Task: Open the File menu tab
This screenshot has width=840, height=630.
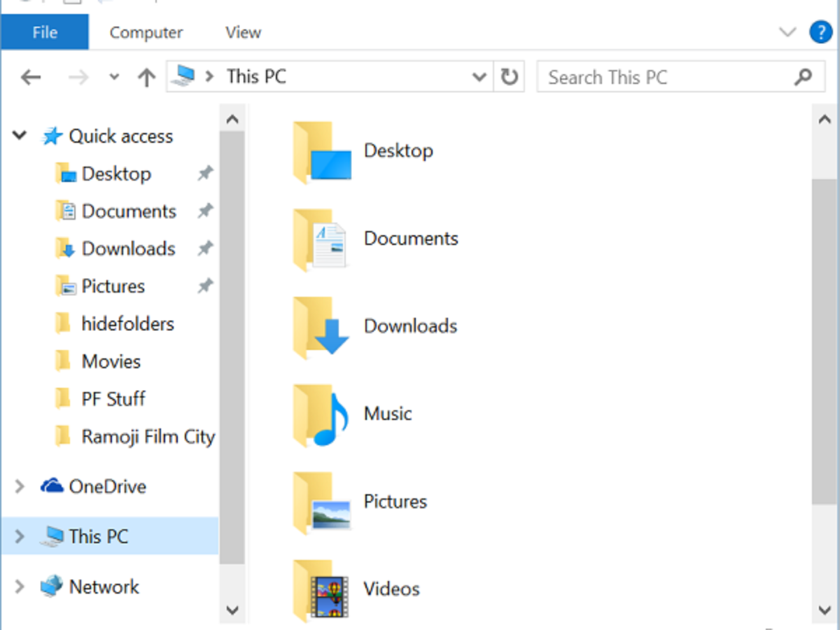Action: pos(45,32)
